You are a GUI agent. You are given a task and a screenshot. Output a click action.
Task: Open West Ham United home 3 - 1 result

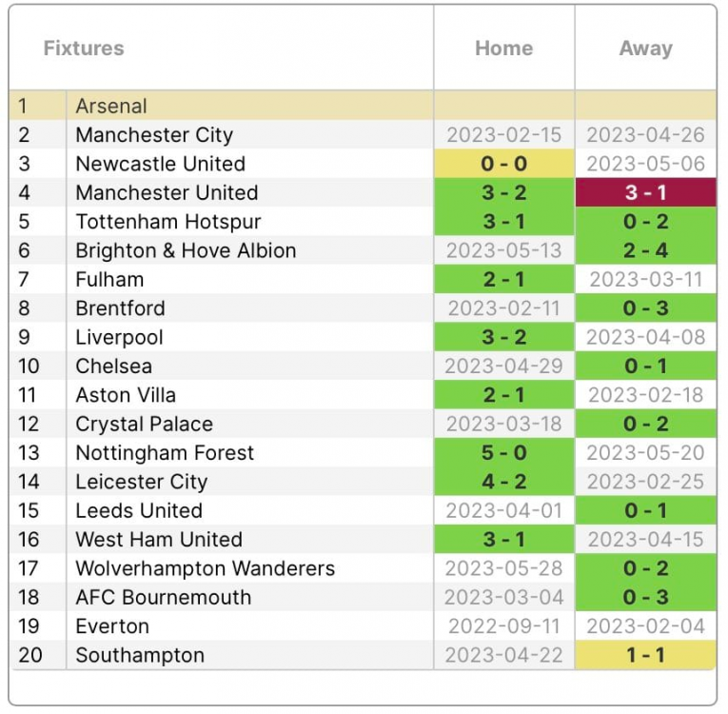coord(503,540)
